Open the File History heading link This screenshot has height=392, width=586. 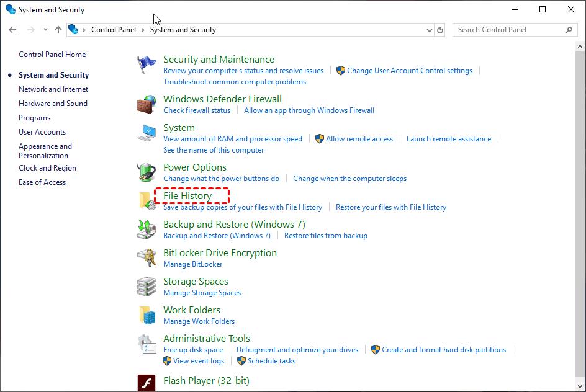[187, 196]
